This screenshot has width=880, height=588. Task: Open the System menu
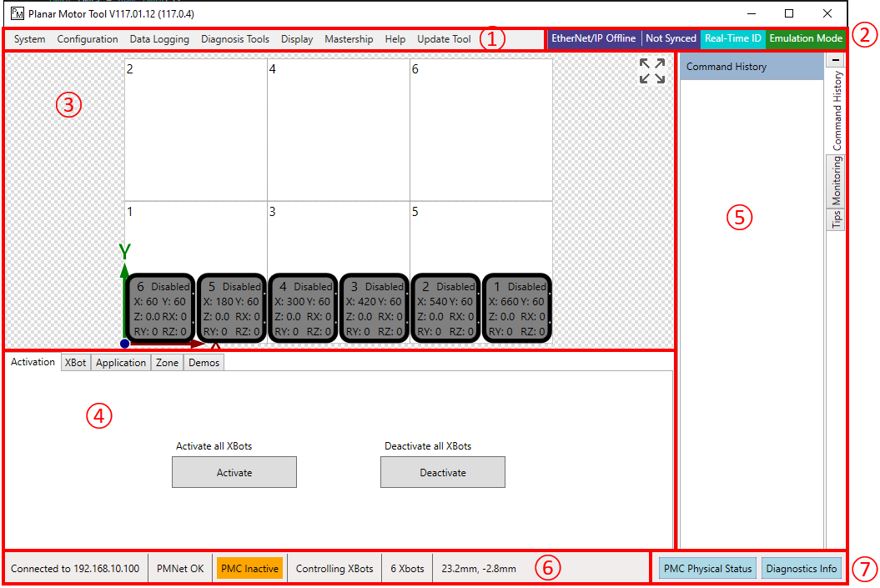point(29,38)
